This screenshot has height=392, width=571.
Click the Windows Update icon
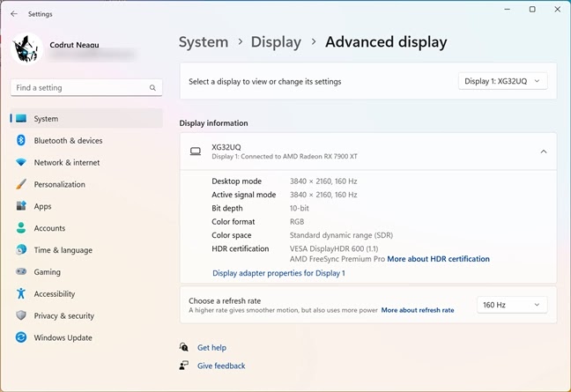click(21, 337)
